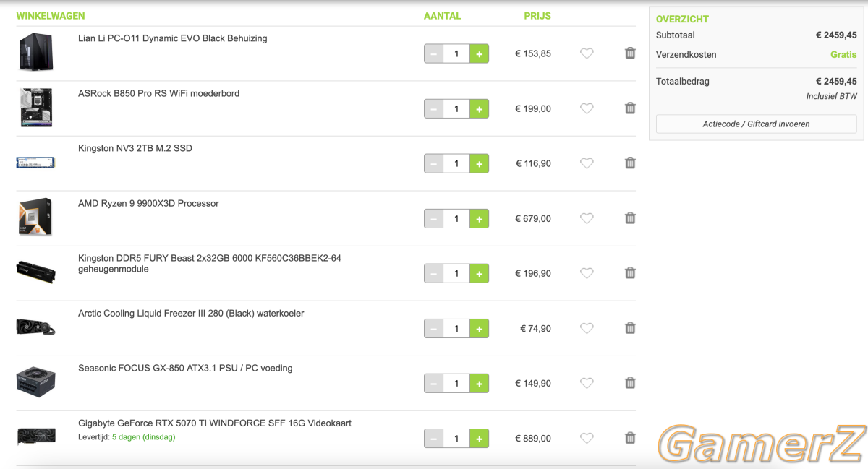Decrease Gigabyte RTX 5070 Ti quantity
This screenshot has width=868, height=469.
click(x=433, y=438)
